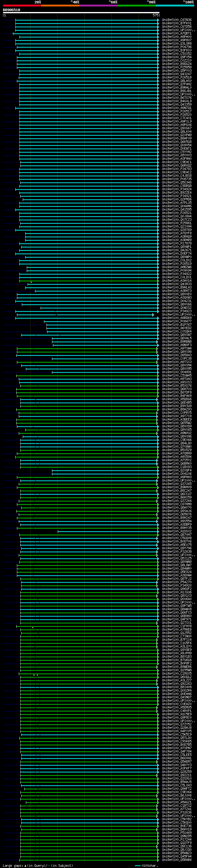
Task: Click the cyan ~100% identity legend segment
Action: point(175,6)
